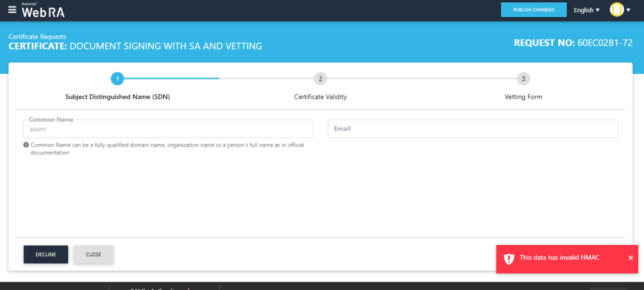Select the Subject Distinguished Name (SDN) label
644x290 pixels.
[117, 97]
